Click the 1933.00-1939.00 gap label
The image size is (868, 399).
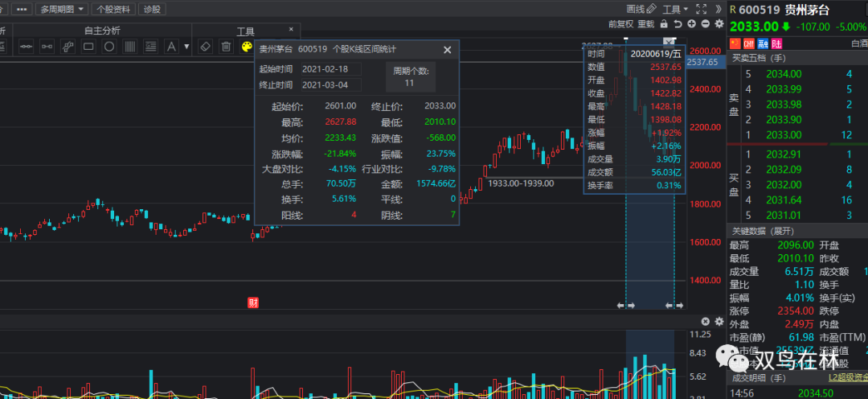coord(521,183)
